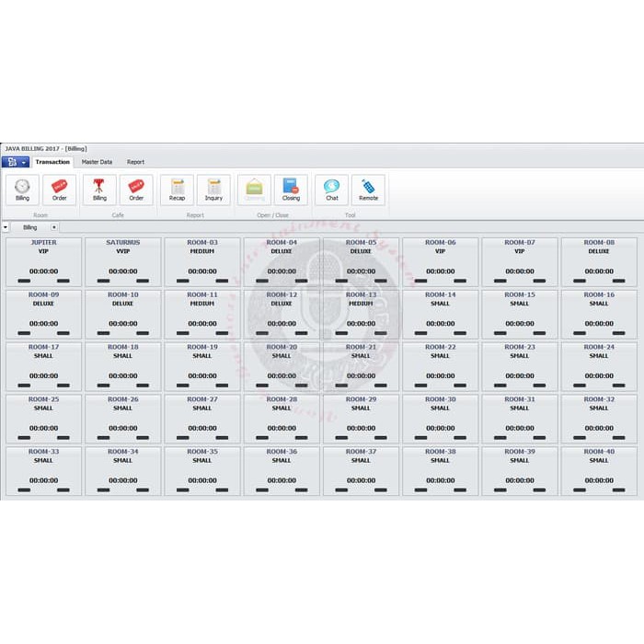Click the ROOM-39 label
This screenshot has height=644, width=644.
click(520, 452)
